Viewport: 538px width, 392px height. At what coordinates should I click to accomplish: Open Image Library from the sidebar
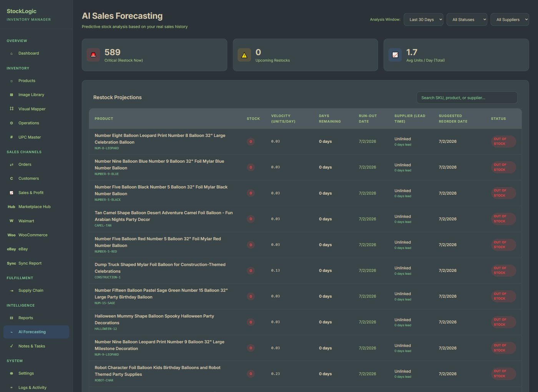point(36,95)
